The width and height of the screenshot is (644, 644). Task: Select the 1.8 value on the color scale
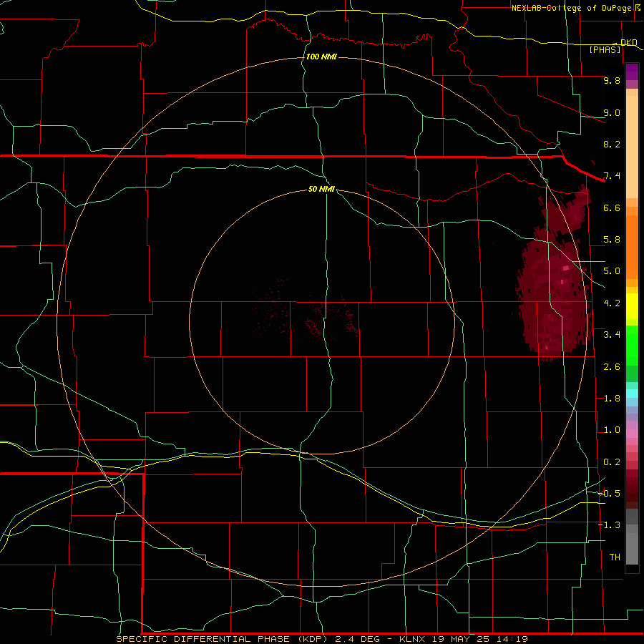[612, 399]
